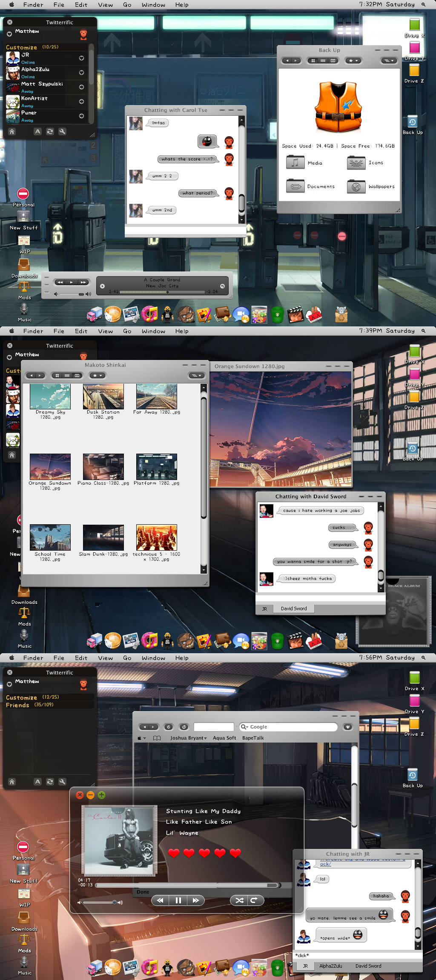Image resolution: width=436 pixels, height=980 pixels.
Task: Click round button left of A Couple Grand title
Action: [102, 286]
